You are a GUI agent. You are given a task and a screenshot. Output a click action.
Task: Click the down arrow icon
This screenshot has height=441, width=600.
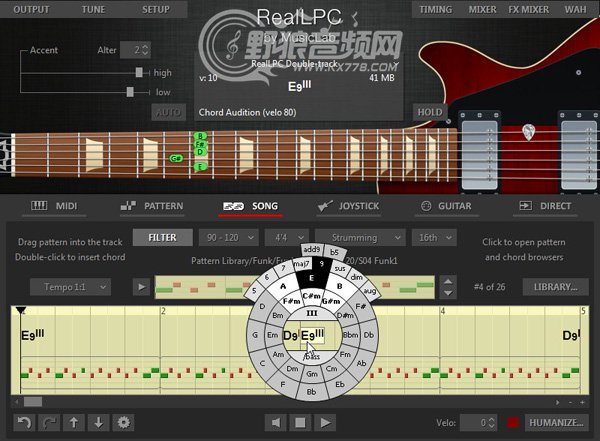tap(99, 423)
